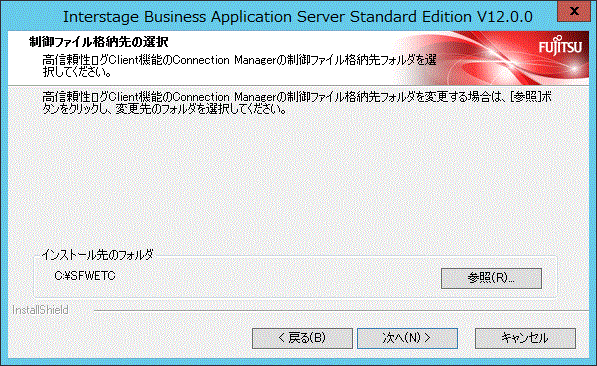Go back with the 戻る(B) button
Screen dimensions: 597x366
click(302, 338)
